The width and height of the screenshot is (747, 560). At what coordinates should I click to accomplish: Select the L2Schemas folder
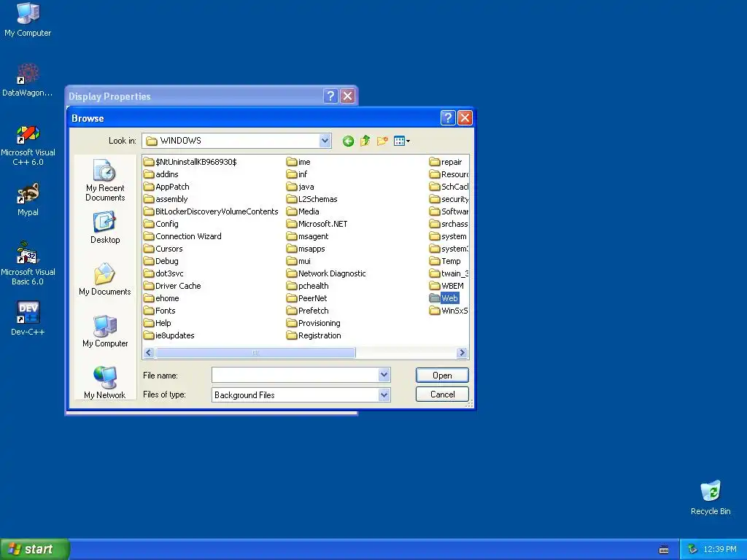point(312,199)
